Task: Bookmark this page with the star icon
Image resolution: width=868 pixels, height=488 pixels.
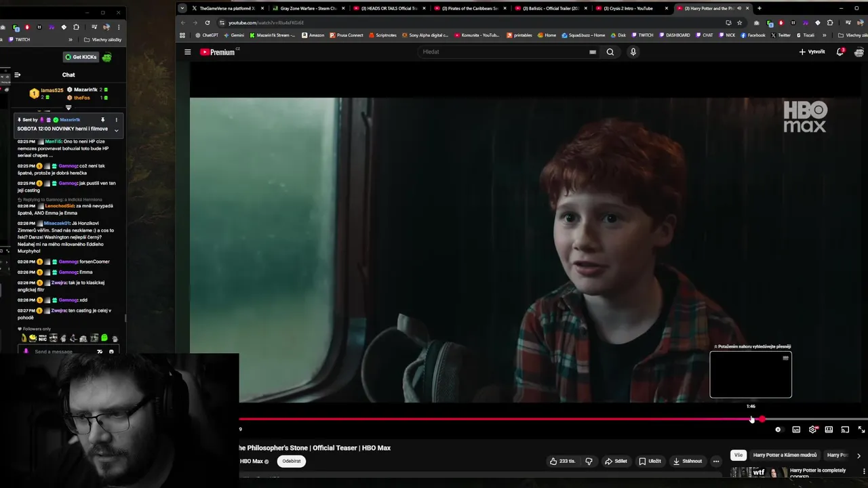Action: click(x=739, y=22)
